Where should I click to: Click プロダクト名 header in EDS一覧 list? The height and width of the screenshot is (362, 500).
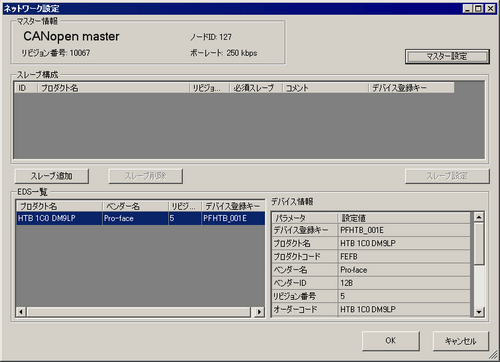(x=59, y=206)
